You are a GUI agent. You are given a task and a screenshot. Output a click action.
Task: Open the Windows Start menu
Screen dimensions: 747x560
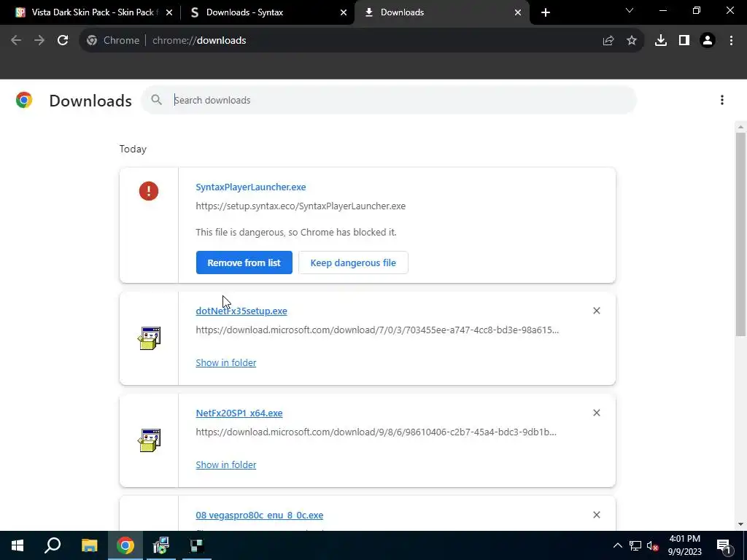coord(18,545)
